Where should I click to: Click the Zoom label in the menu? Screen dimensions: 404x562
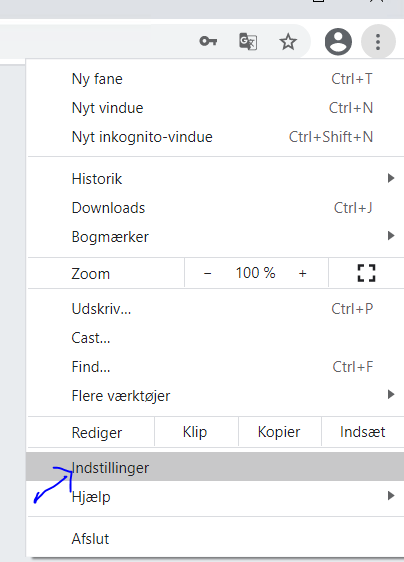(x=91, y=273)
